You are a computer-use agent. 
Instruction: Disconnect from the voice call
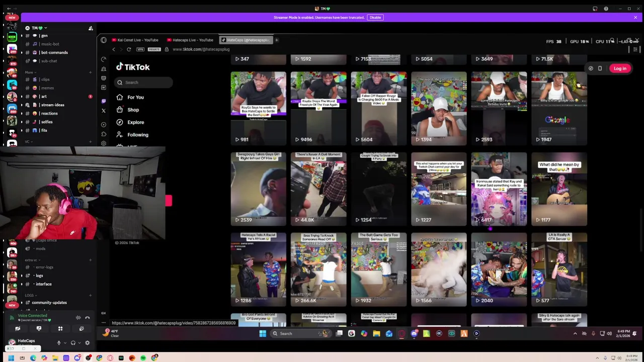pyautogui.click(x=87, y=318)
